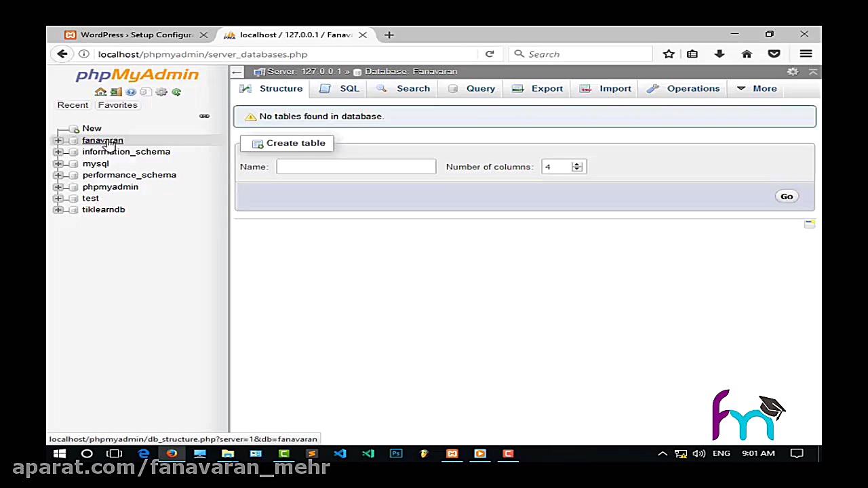
Task: Open the Firefox hamburger menu
Action: pyautogui.click(x=806, y=54)
